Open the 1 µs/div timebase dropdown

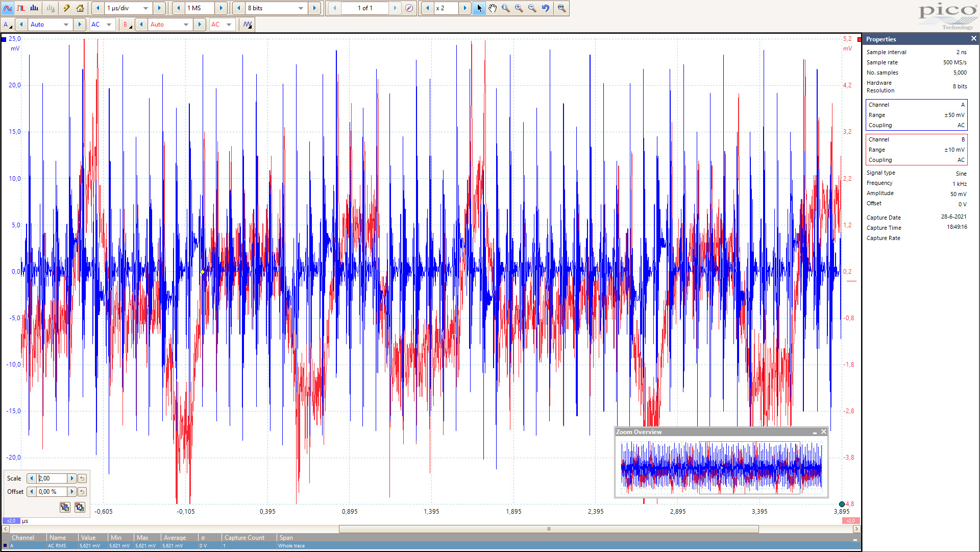tap(145, 8)
